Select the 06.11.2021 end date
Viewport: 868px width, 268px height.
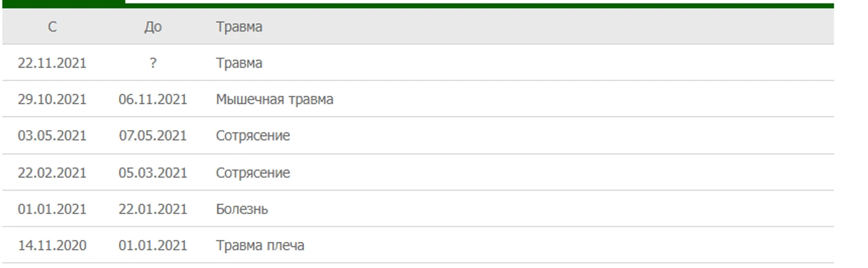(153, 99)
